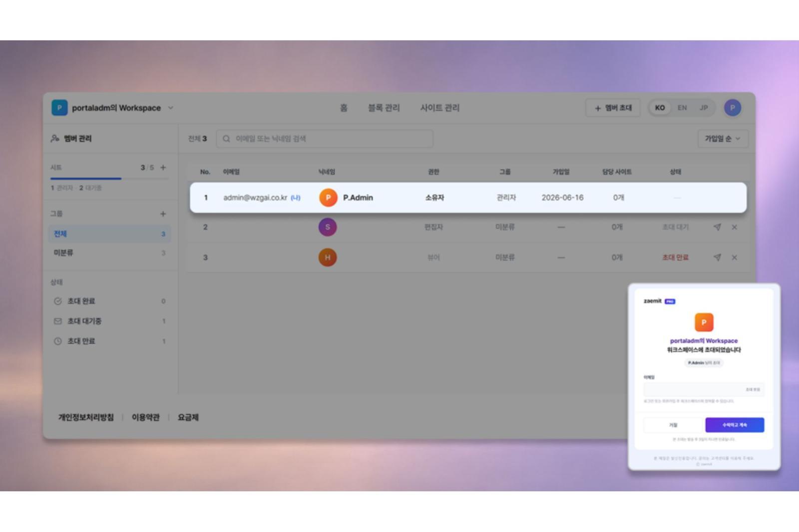Switch language to KO
Image resolution: width=799 pixels, height=532 pixels.
pyautogui.click(x=660, y=108)
